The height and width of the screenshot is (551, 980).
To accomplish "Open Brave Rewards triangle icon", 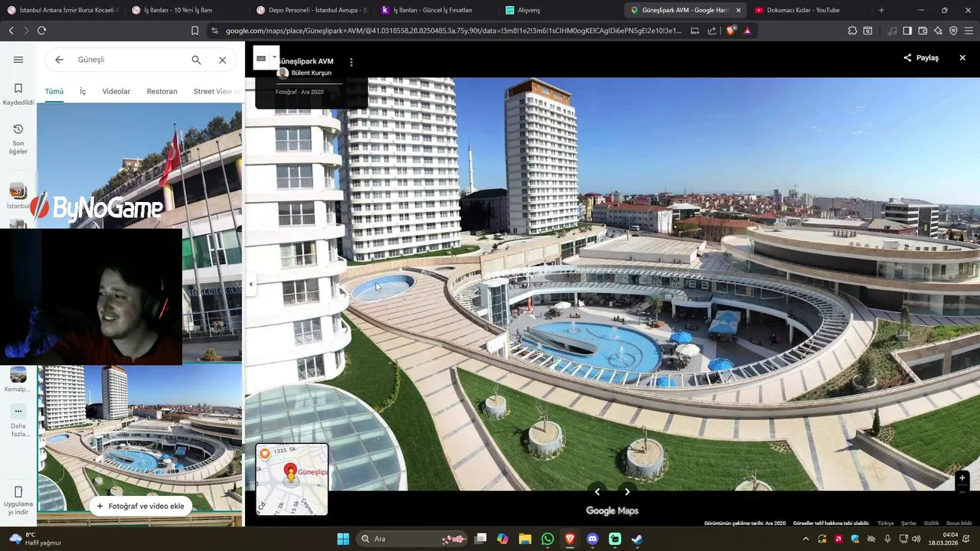I will 747,31.
